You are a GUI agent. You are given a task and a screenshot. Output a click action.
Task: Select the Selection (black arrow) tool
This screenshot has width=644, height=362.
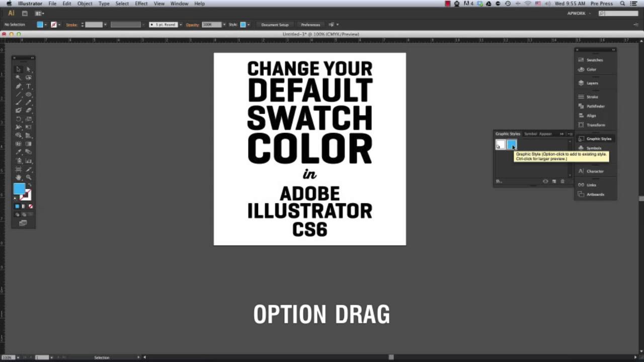click(x=18, y=69)
